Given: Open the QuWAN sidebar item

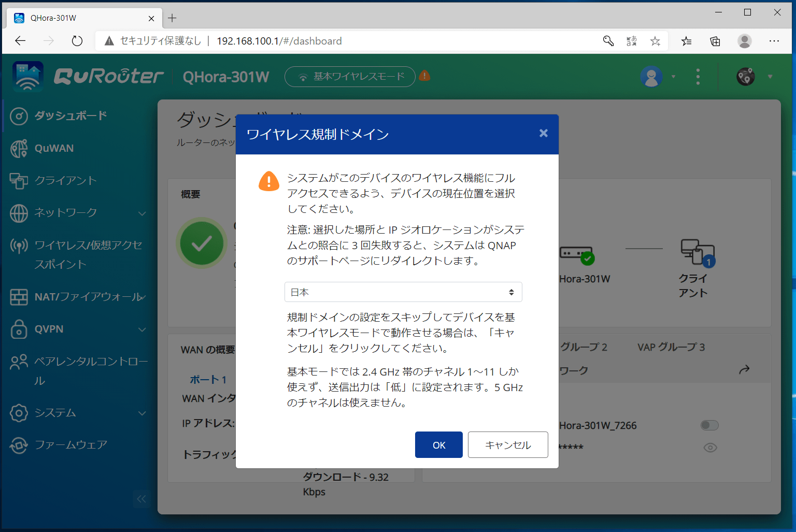Looking at the screenshot, I should click(54, 148).
